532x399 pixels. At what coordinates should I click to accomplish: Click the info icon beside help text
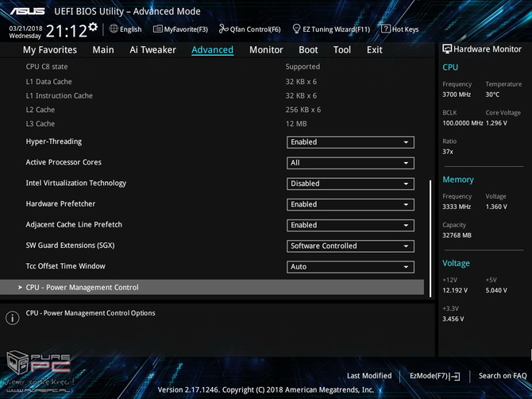point(13,318)
